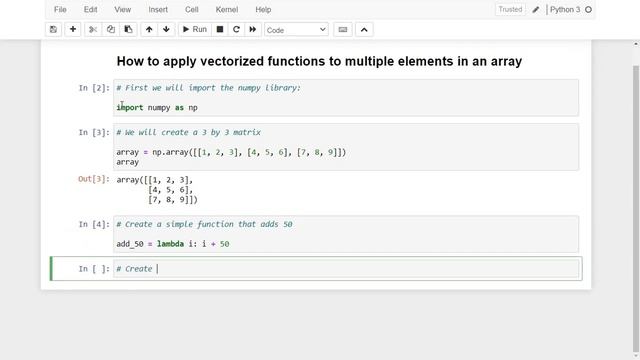Restart kernel and rerun all icon
The image size is (640, 360).
pos(253,29)
